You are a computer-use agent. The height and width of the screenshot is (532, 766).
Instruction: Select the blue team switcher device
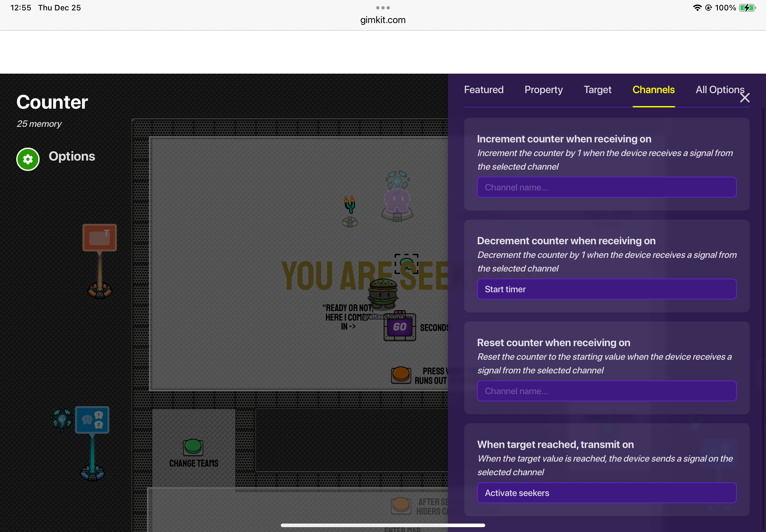point(92,419)
